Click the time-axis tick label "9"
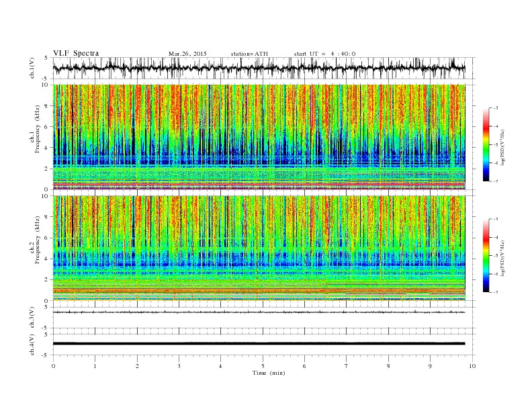 point(430,366)
